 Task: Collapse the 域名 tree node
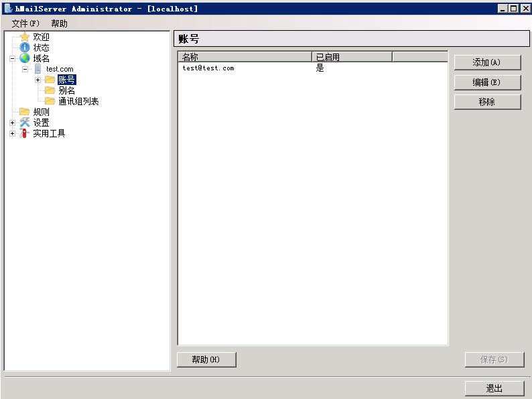coord(13,58)
